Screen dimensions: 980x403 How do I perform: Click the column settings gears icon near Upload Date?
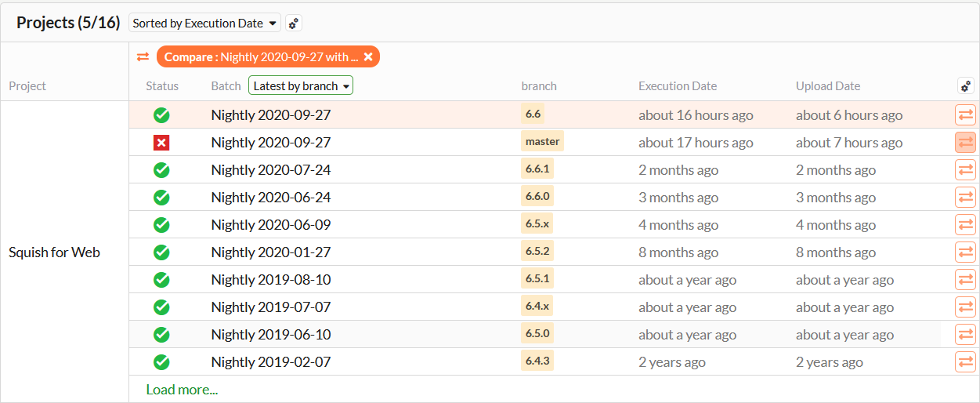(965, 86)
